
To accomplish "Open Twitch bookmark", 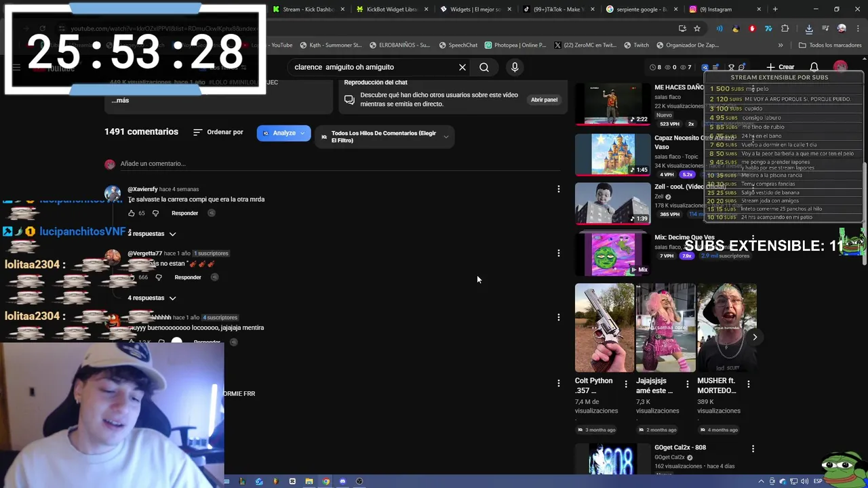I will pos(636,45).
